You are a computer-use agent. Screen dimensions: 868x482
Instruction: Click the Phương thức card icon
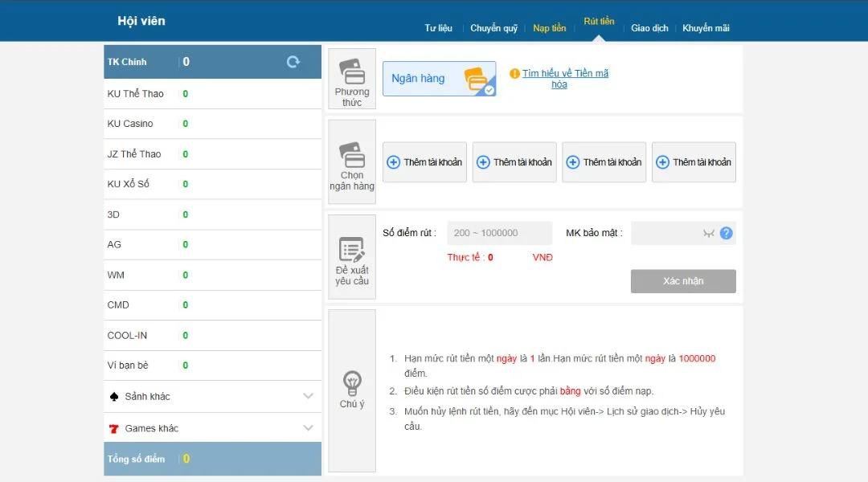(x=352, y=71)
